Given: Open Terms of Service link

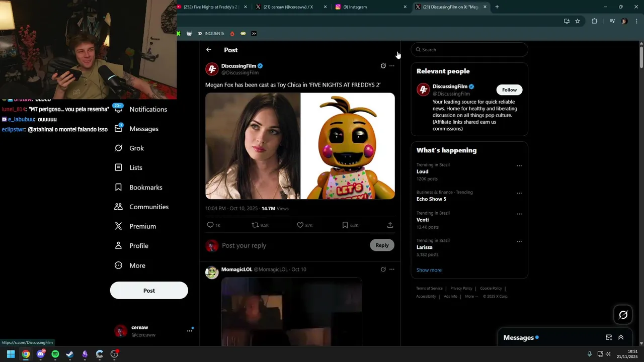Looking at the screenshot, I should tap(429, 289).
